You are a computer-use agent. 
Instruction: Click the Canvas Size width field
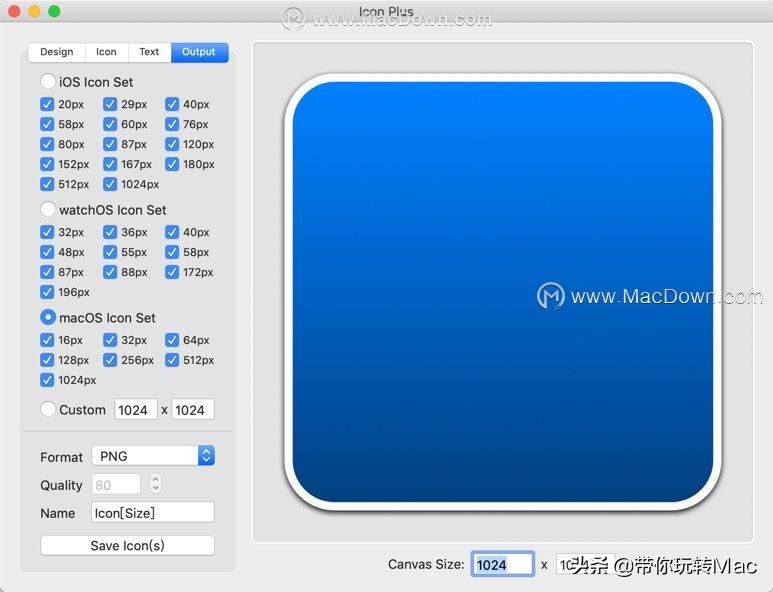[502, 564]
